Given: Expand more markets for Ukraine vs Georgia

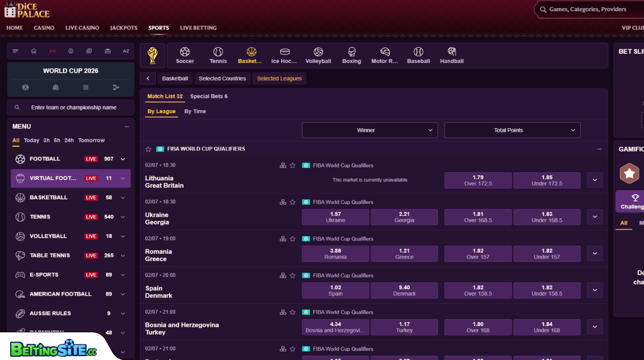Looking at the screenshot, I should tap(595, 217).
